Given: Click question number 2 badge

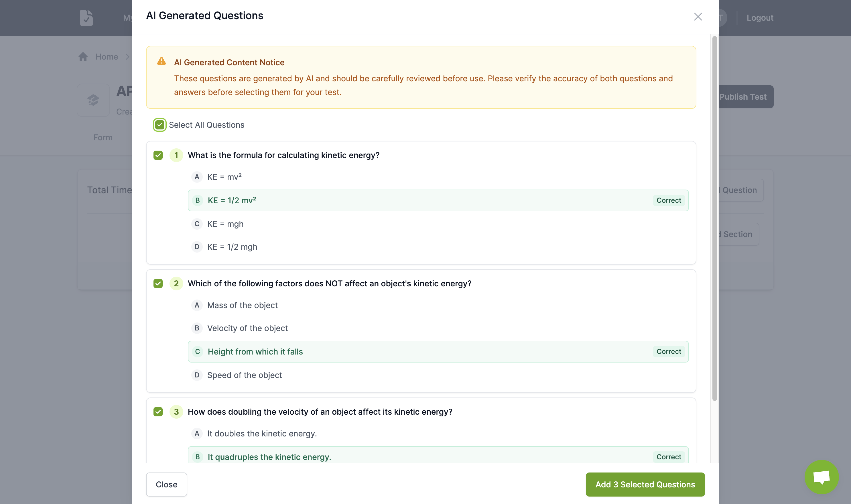Looking at the screenshot, I should [176, 283].
